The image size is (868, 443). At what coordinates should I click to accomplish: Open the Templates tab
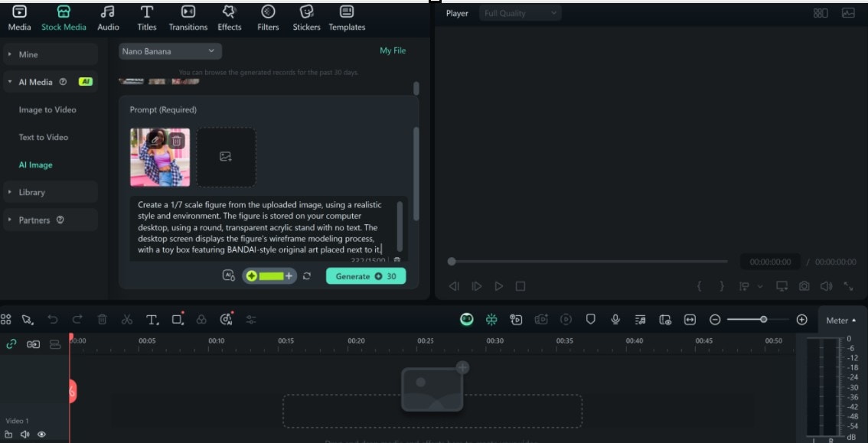347,18
